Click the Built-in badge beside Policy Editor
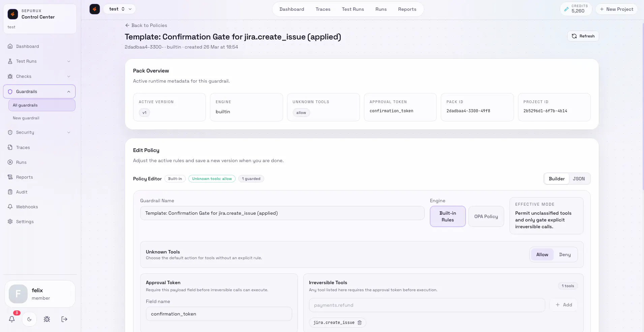Image resolution: width=644 pixels, height=332 pixels. point(175,179)
